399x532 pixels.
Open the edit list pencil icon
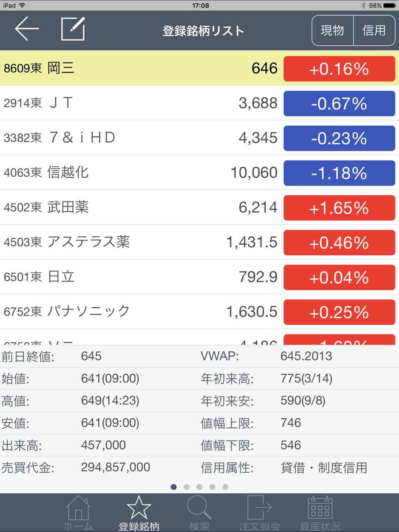(x=73, y=29)
